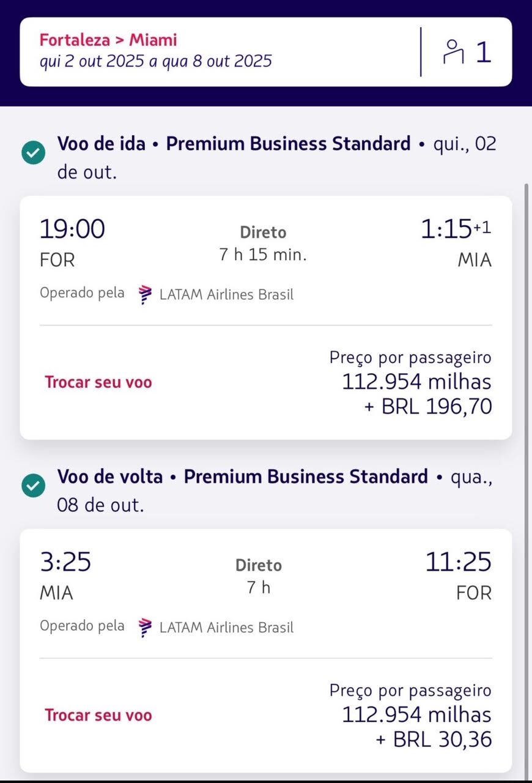
Task: Click the return flight green checkmark
Action: tap(33, 486)
